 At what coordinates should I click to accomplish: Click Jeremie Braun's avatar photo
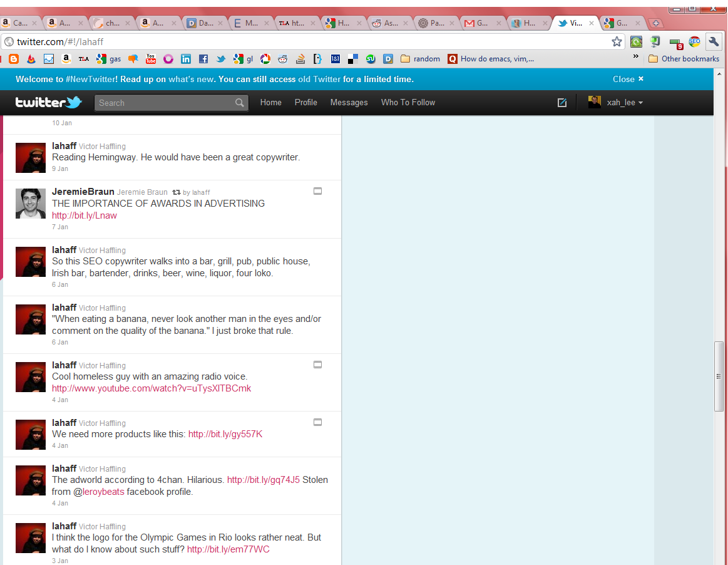pyautogui.click(x=31, y=204)
